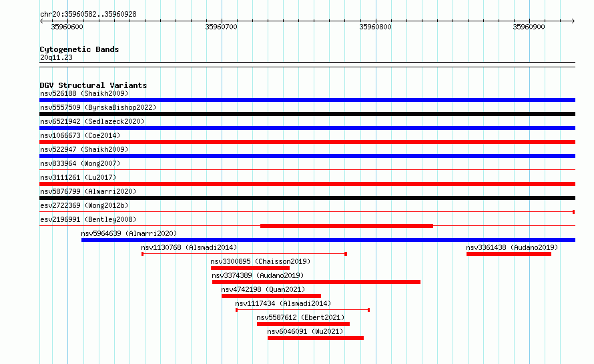Open the nsv1066673 (Coe2014) label

tap(80, 135)
